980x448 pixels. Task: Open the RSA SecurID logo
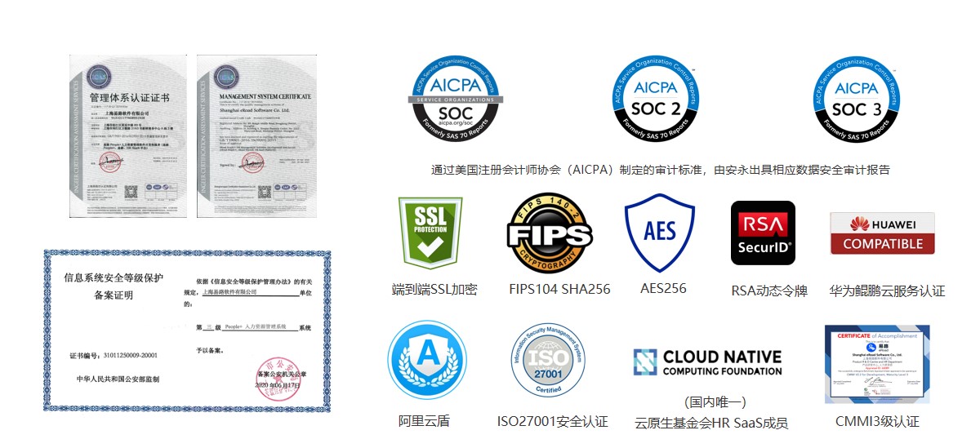762,233
